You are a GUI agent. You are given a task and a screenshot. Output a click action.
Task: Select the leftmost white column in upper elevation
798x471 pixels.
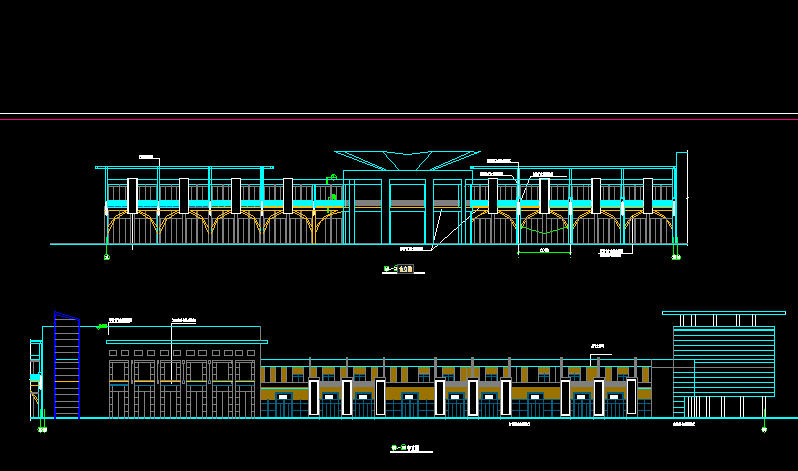[132, 195]
